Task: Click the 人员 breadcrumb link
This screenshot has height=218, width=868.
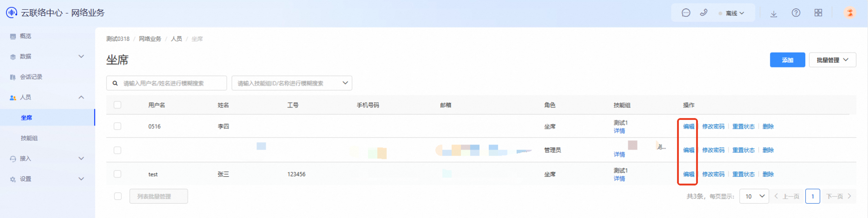Action: tap(177, 39)
